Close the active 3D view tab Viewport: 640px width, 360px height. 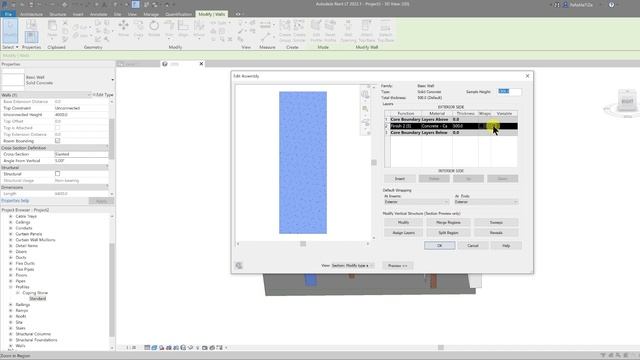pos(201,64)
